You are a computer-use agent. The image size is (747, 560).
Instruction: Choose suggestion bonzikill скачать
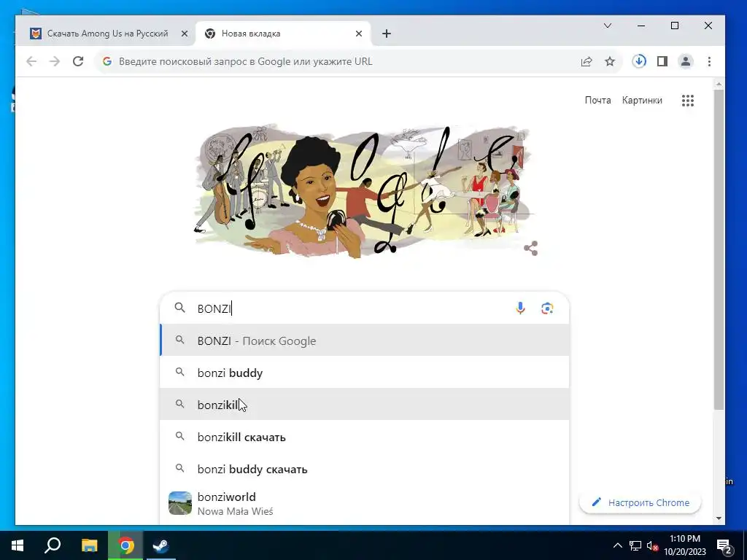(365, 437)
